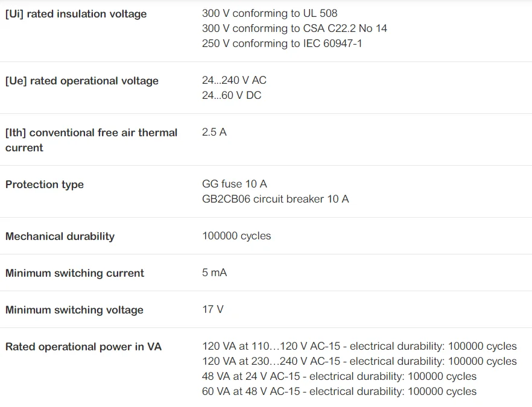This screenshot has width=532, height=407.
Task: Select the "17 V" value
Action: tap(212, 309)
